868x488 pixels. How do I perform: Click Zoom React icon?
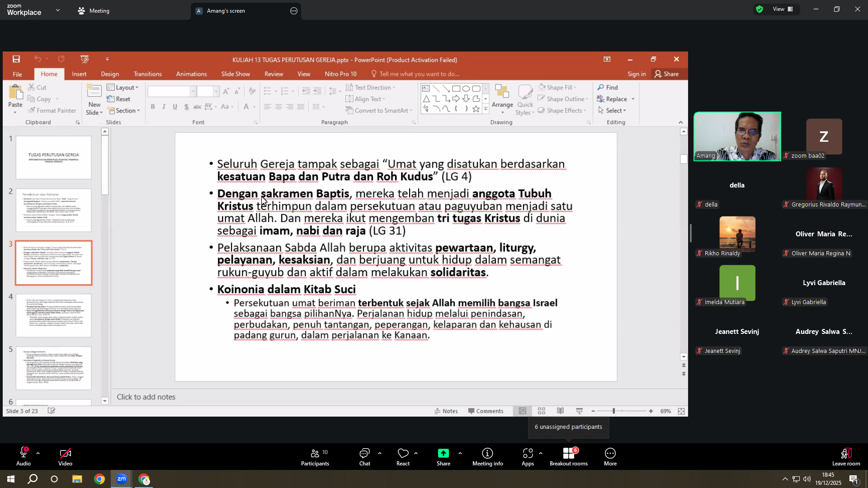click(403, 457)
